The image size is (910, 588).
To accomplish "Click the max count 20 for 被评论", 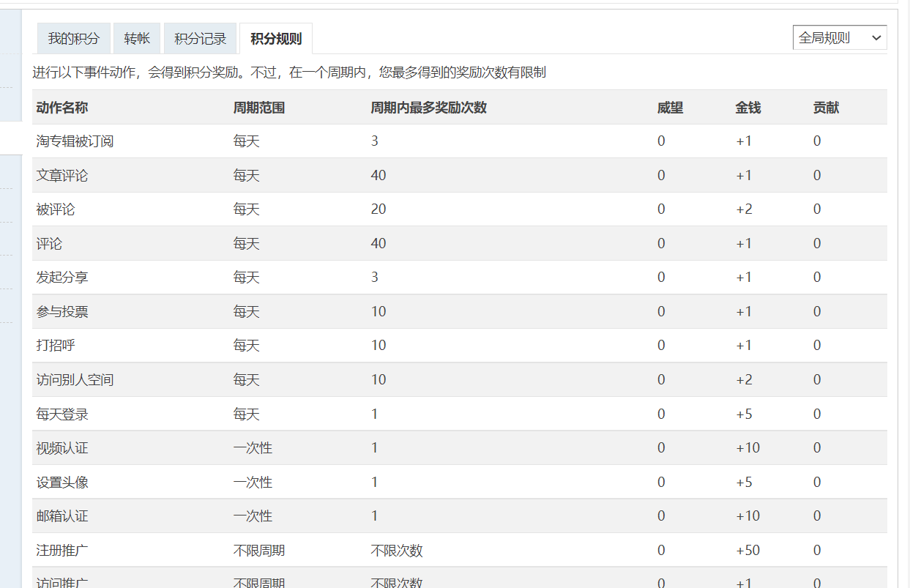I will 378,209.
